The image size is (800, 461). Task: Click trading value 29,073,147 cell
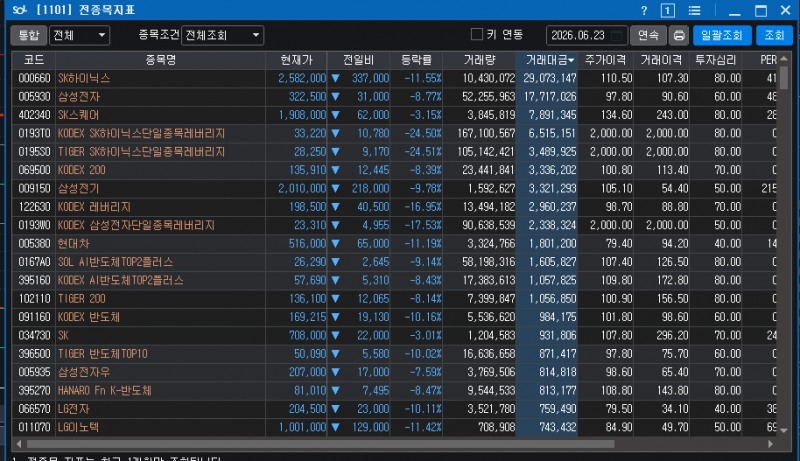pos(550,79)
